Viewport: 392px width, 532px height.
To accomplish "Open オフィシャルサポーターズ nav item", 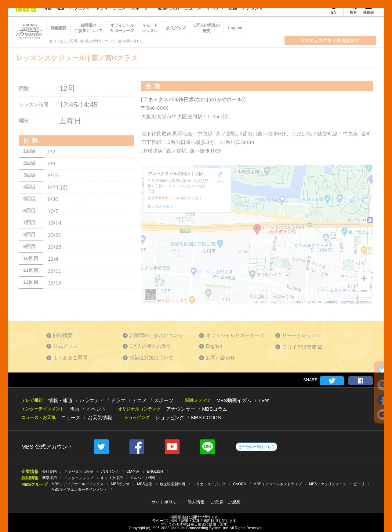I will pyautogui.click(x=122, y=28).
